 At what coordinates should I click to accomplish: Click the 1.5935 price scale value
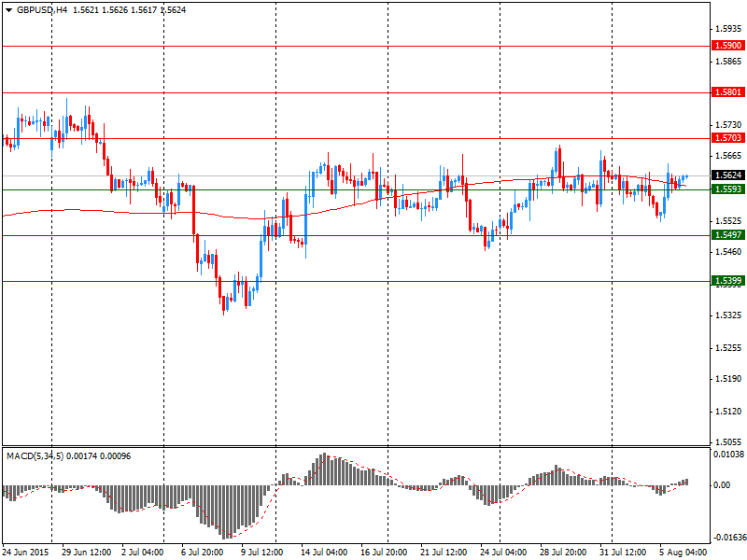coord(728,29)
